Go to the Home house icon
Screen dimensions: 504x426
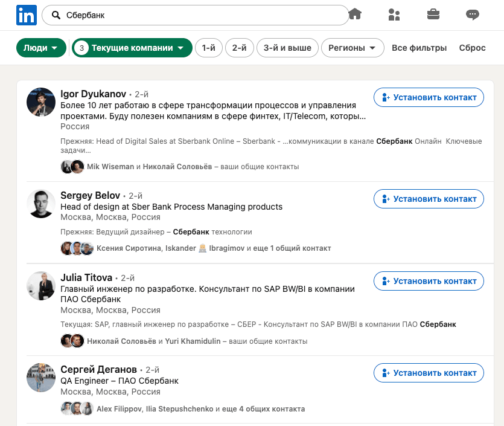pos(355,15)
